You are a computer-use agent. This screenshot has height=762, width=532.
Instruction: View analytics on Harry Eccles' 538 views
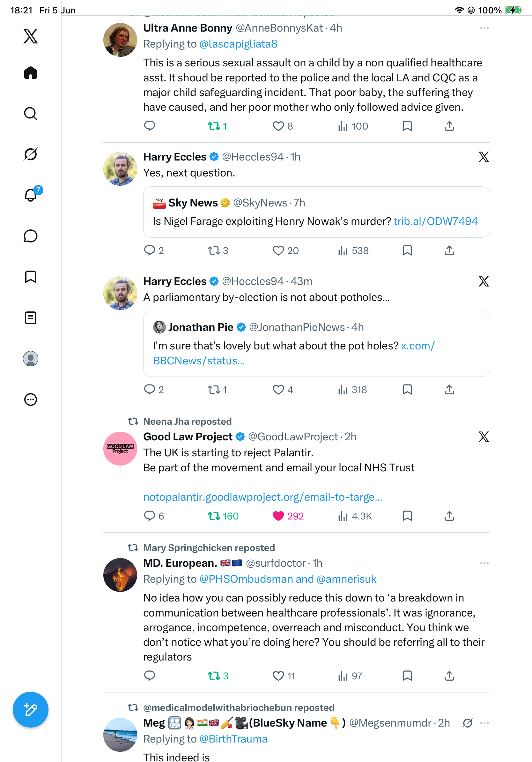coord(353,250)
